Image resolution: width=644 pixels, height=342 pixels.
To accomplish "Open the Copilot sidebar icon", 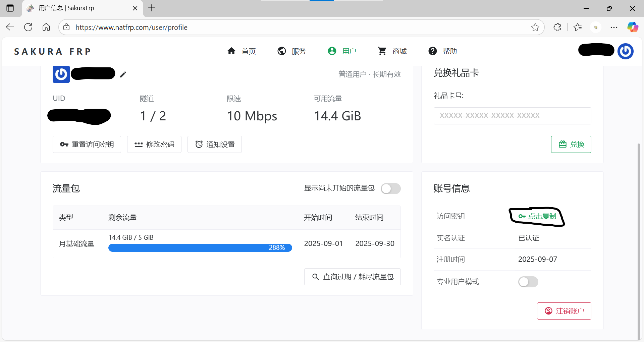I will (x=633, y=27).
